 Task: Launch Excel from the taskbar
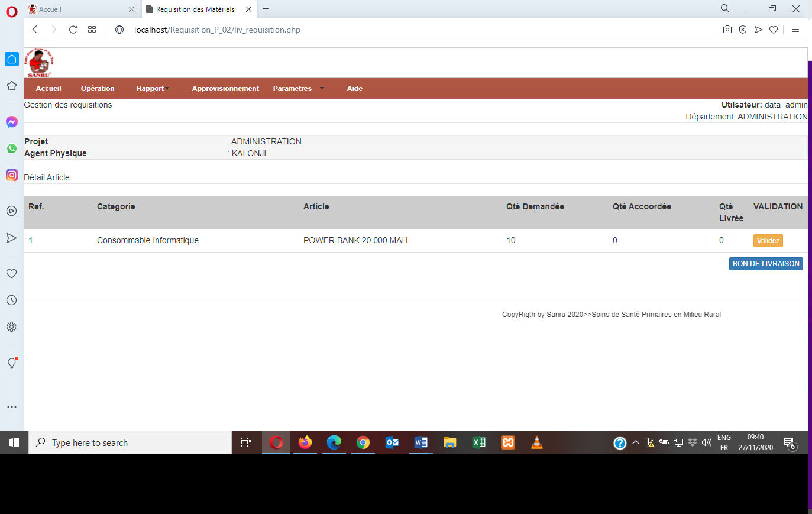479,442
